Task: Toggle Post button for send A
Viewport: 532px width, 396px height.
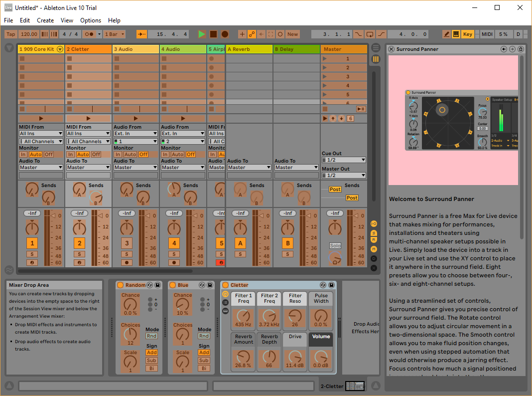Action: click(335, 190)
